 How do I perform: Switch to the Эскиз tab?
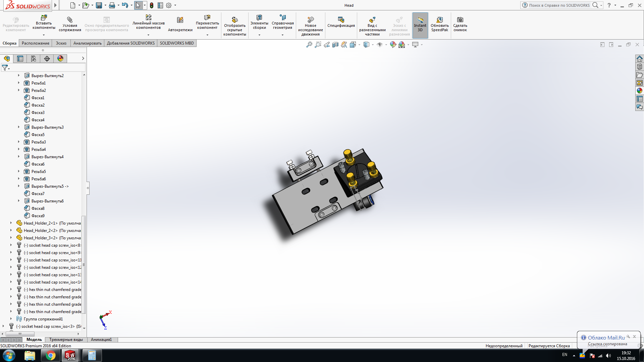click(61, 43)
